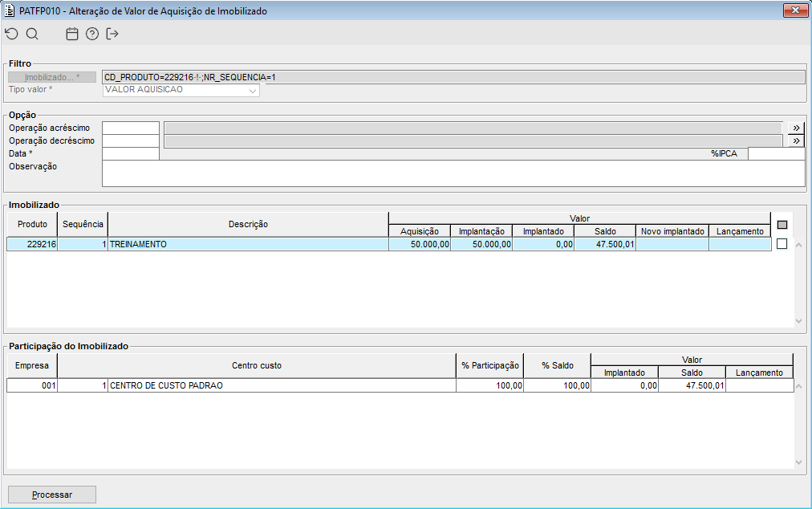Click the Saldo header in Imobilizado grid
This screenshot has height=509, width=812.
(x=605, y=231)
